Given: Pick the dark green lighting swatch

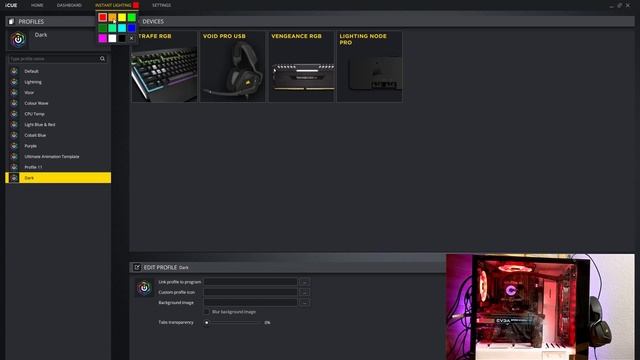Looking at the screenshot, I should (x=102, y=28).
